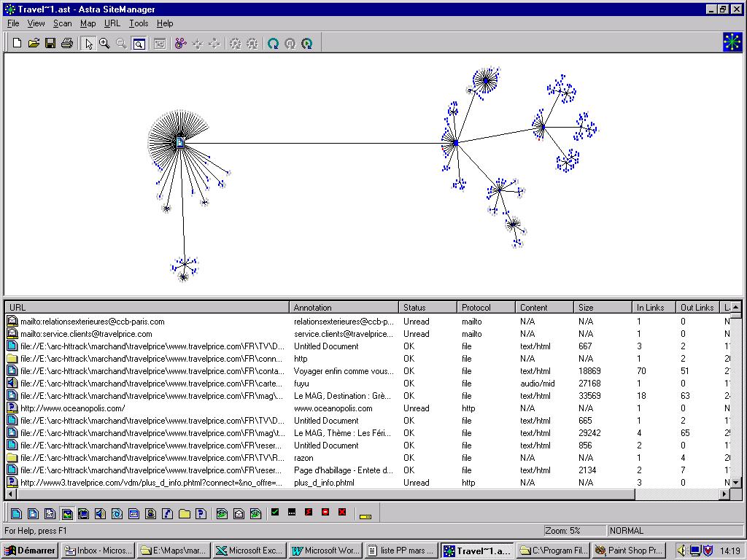Open the Tools menu

pos(139,23)
